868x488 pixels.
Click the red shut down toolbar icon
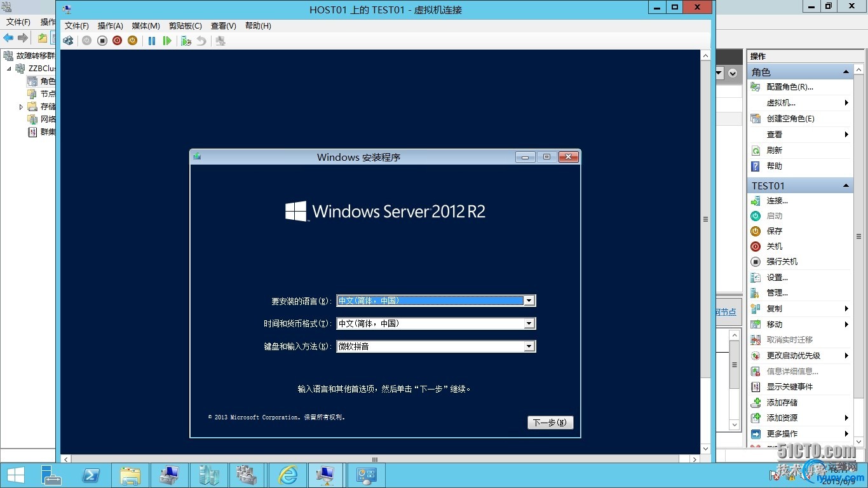[x=117, y=41]
